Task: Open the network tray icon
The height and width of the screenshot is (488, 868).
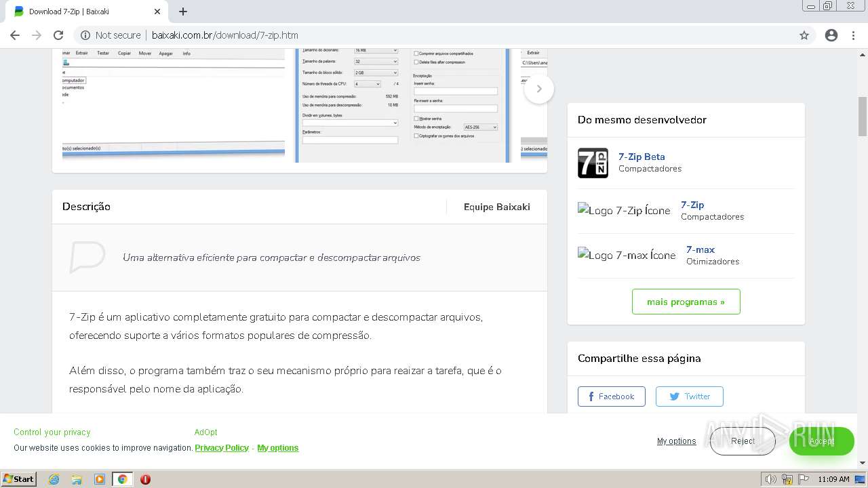Action: pyautogui.click(x=787, y=479)
